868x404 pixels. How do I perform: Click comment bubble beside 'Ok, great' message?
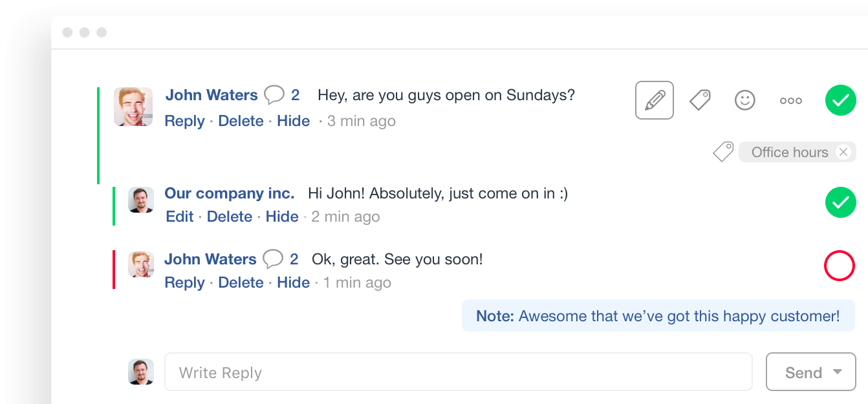tap(273, 260)
